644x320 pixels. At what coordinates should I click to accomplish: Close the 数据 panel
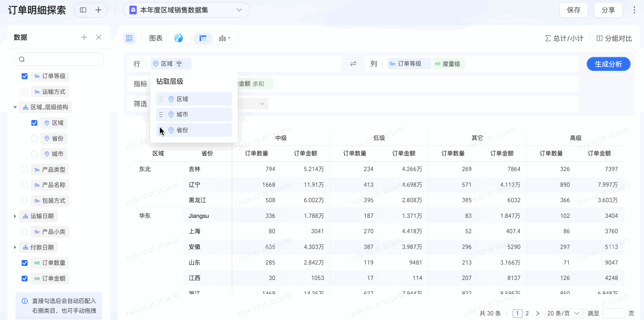click(x=98, y=37)
